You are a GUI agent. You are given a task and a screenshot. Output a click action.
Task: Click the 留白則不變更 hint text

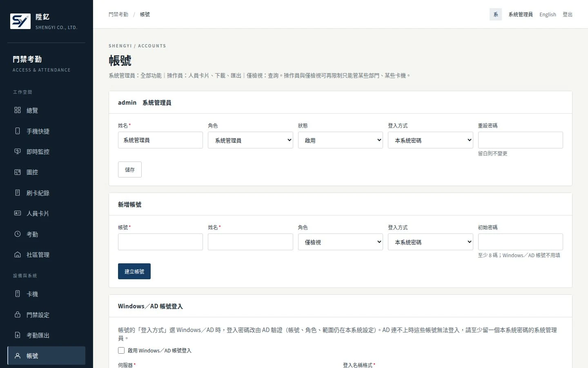pyautogui.click(x=493, y=153)
